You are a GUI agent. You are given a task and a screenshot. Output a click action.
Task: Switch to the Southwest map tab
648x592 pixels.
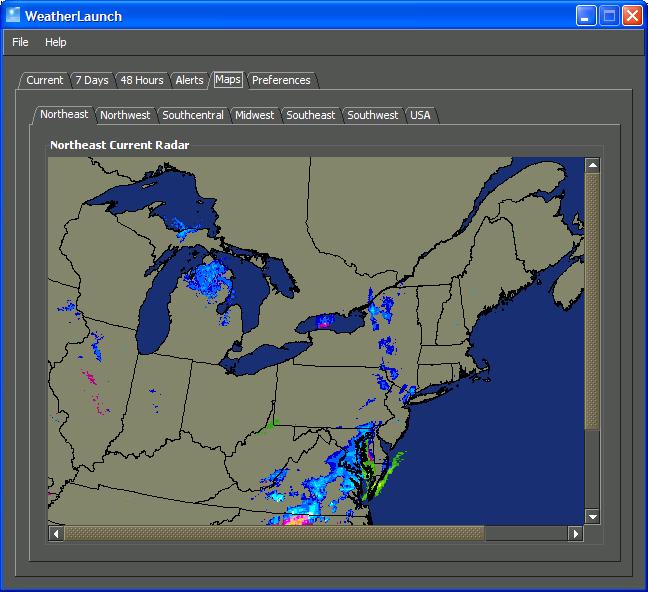[x=373, y=115]
